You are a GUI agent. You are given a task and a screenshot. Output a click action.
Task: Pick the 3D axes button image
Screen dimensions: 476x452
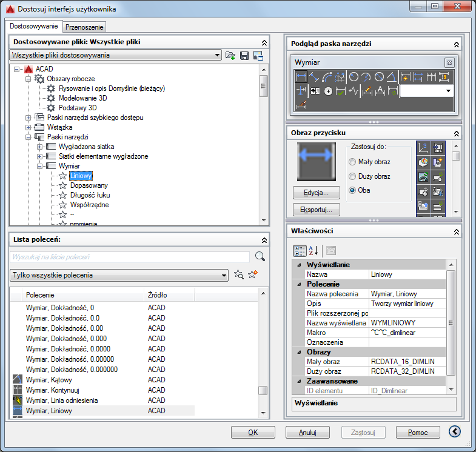[x=423, y=148]
